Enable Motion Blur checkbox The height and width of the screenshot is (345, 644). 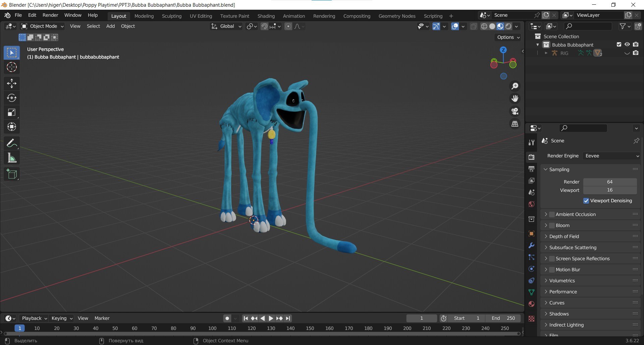552,270
